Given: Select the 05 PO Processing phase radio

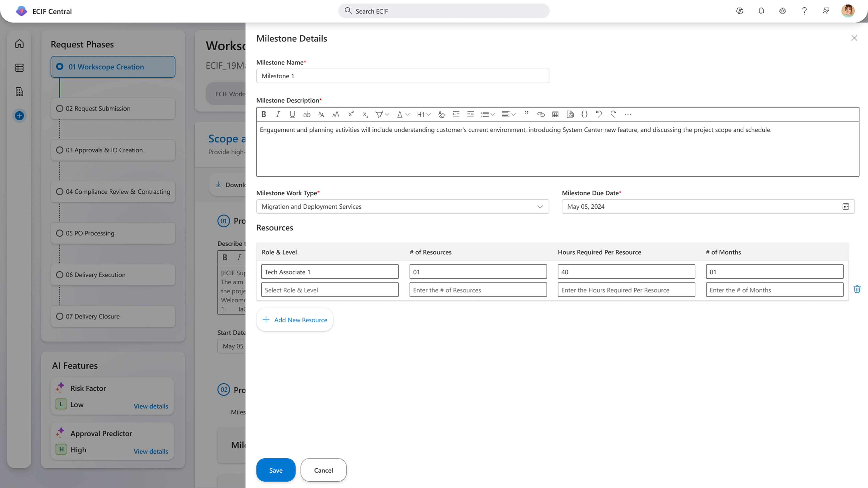Looking at the screenshot, I should tap(60, 233).
